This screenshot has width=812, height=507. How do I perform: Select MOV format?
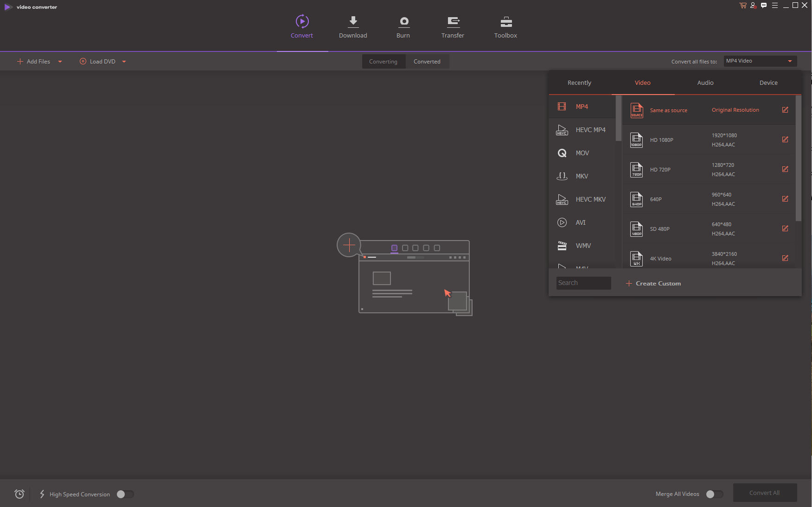click(582, 153)
